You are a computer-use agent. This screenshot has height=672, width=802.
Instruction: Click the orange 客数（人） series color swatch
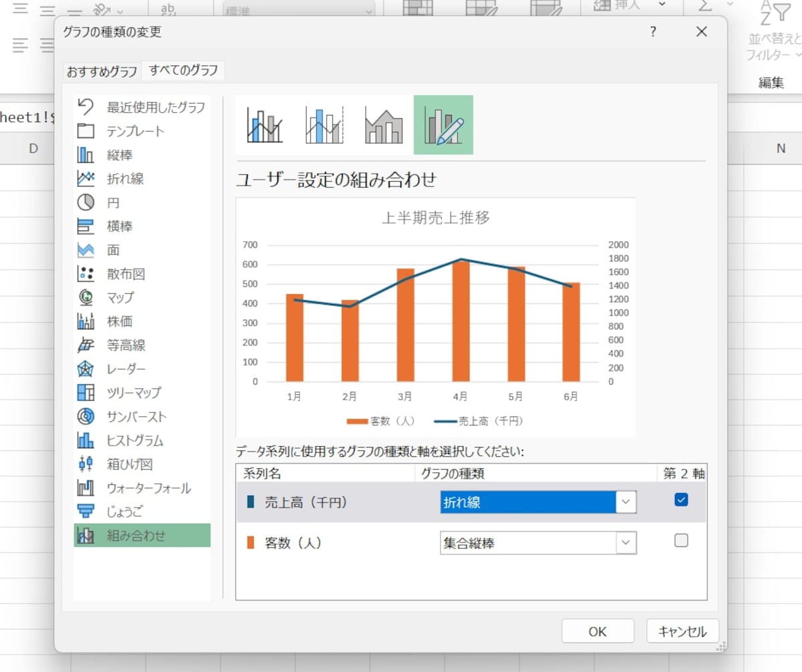[x=251, y=543]
